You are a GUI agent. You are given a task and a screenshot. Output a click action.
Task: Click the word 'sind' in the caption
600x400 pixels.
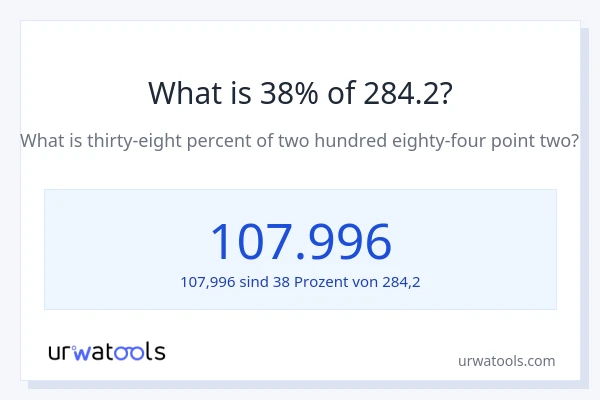(x=254, y=282)
